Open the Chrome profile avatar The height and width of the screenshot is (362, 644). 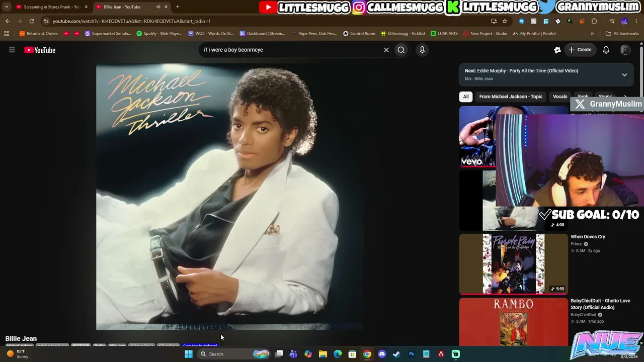(x=624, y=21)
